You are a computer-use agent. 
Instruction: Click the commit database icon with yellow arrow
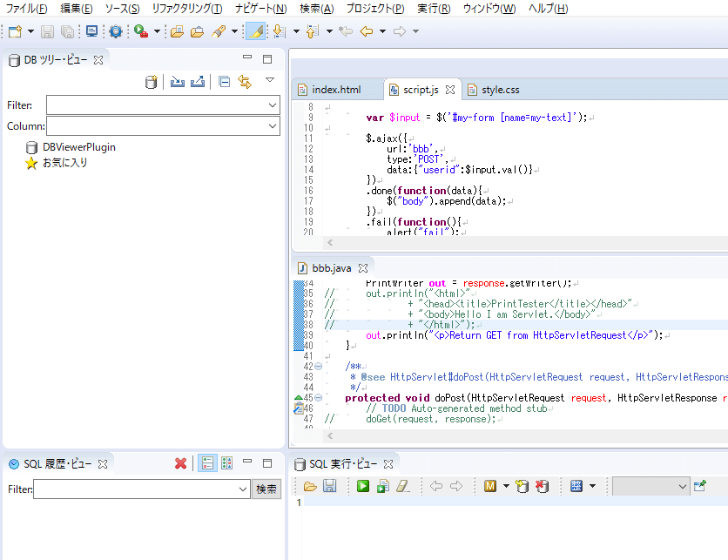tap(522, 486)
